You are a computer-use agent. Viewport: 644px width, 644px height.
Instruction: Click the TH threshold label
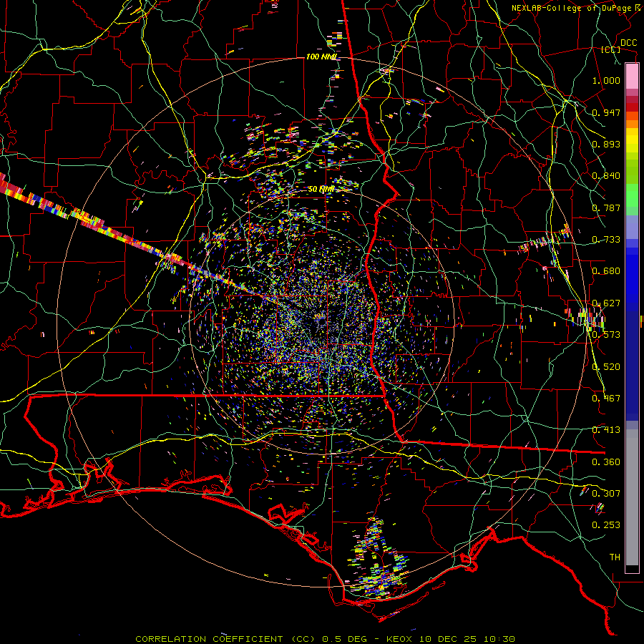[615, 557]
